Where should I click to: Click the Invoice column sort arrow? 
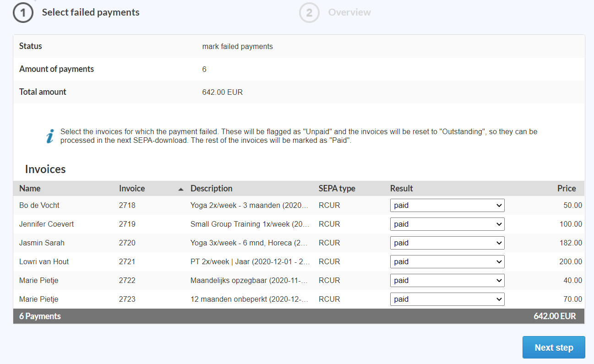point(180,189)
